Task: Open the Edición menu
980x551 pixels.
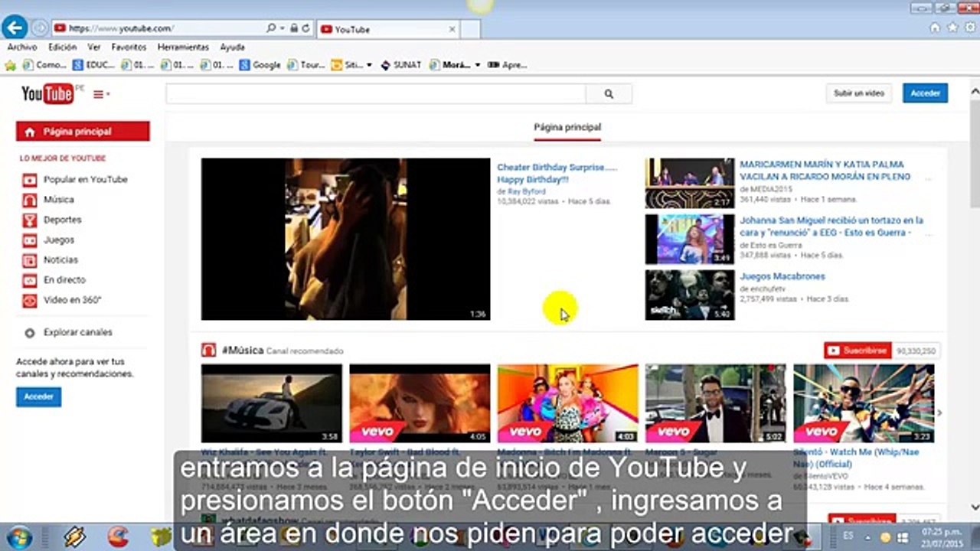Action: [62, 47]
